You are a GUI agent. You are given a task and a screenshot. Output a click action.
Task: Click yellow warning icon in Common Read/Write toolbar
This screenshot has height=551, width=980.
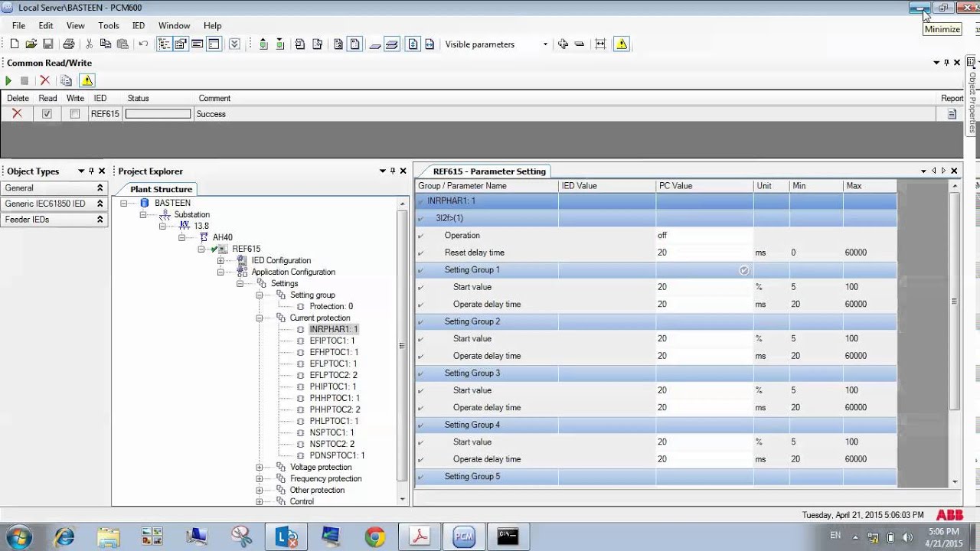[x=87, y=80]
